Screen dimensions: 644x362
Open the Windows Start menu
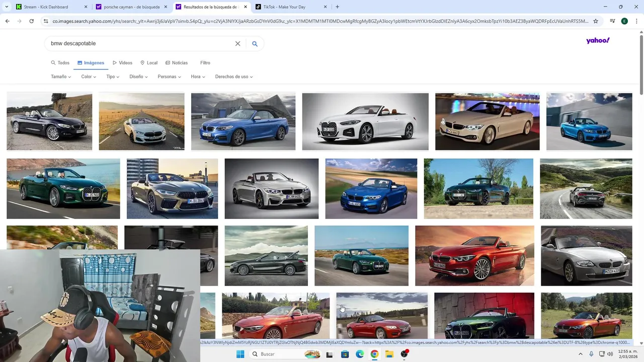pos(240,354)
